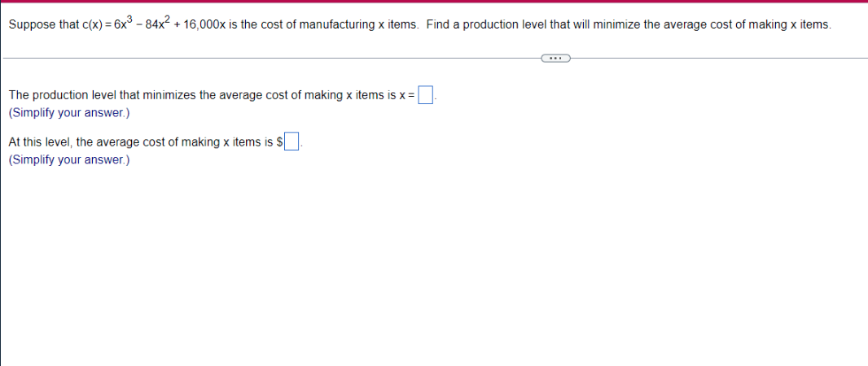Click the horizontal divider line left of ellipsis

[271, 58]
